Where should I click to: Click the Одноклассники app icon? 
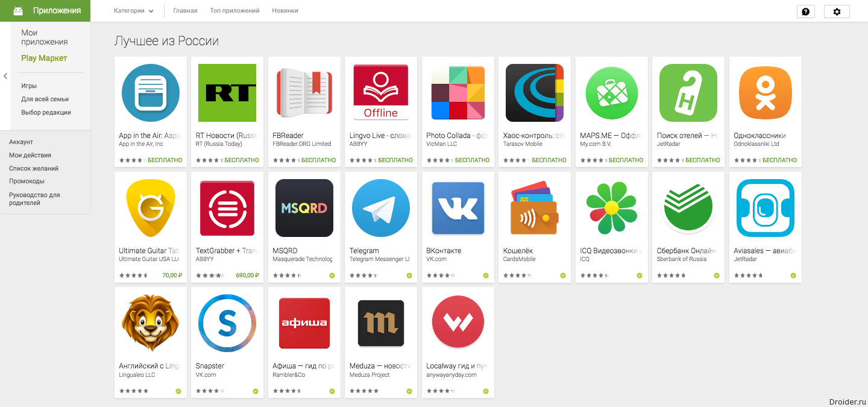pos(765,93)
